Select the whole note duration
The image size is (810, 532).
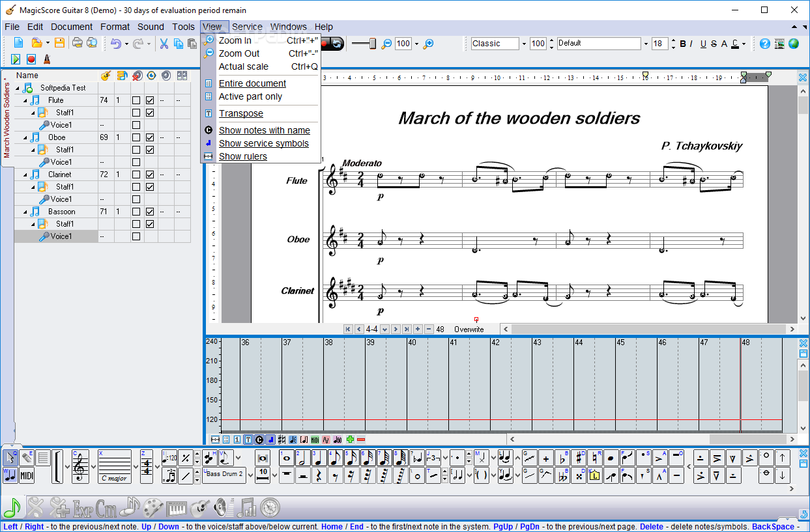pyautogui.click(x=287, y=458)
